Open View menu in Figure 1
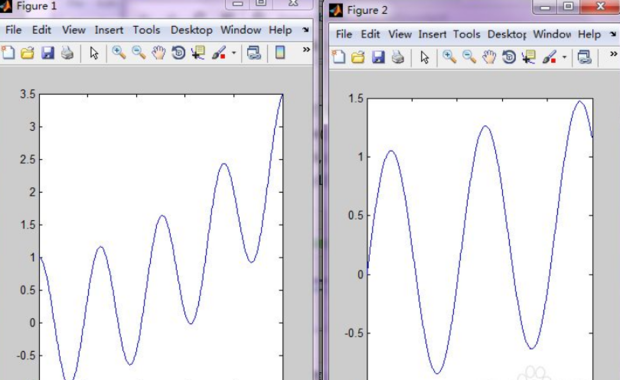620x380 pixels. click(74, 30)
